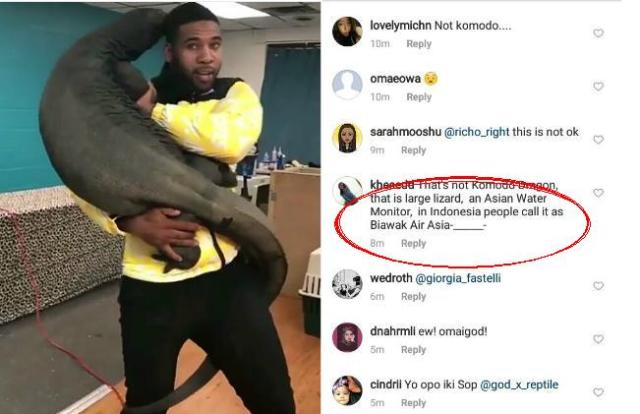Screen dimensions: 640x414
Task: Tap heart beside dnahrmli's comment
Action: point(598,339)
